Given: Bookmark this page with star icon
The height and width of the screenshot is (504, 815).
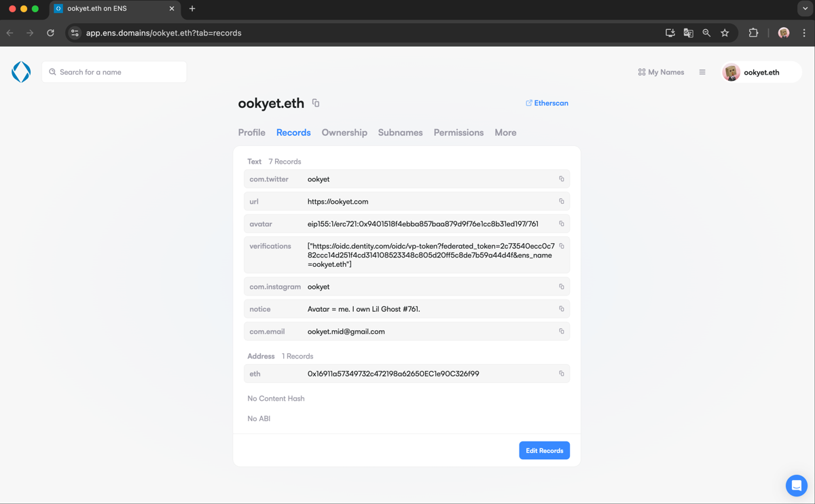Looking at the screenshot, I should (x=725, y=33).
